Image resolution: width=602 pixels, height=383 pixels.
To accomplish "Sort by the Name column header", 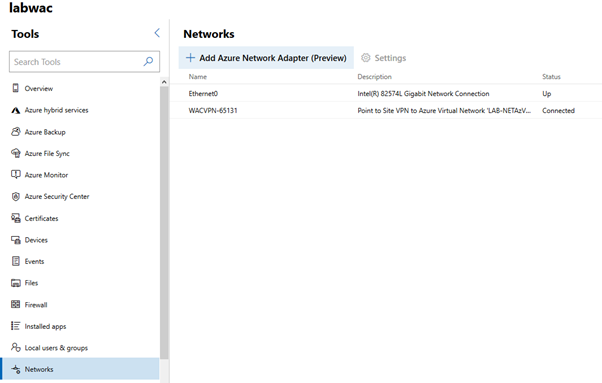I will pyautogui.click(x=198, y=77).
